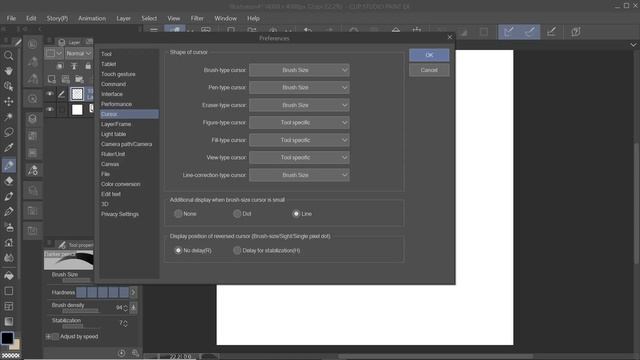Select the Eraser tool
Screen dimensions: 640x360
click(x=9, y=181)
